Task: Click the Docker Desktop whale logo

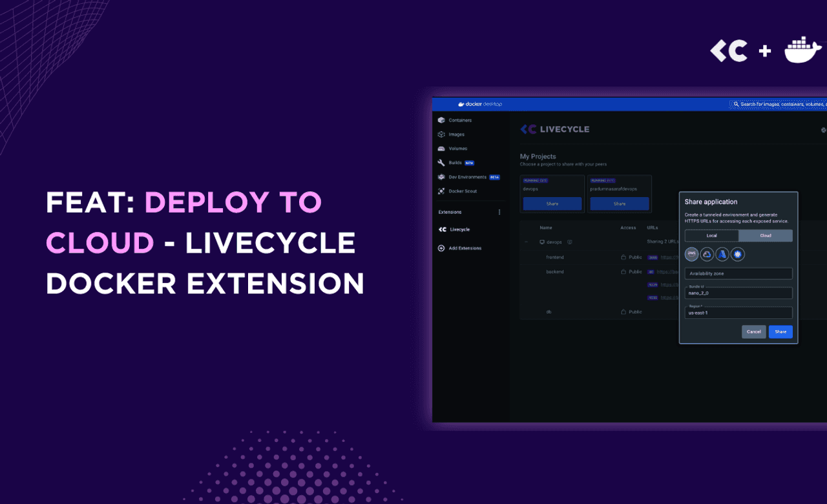Action: [461, 104]
